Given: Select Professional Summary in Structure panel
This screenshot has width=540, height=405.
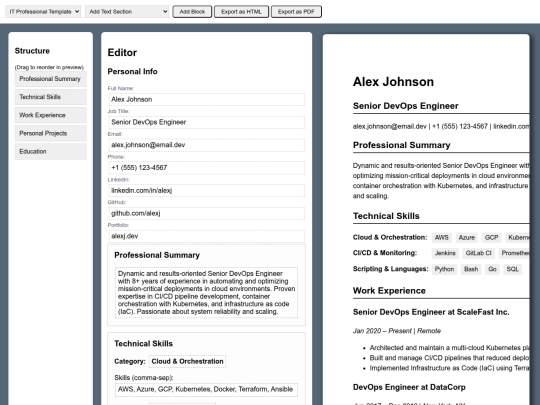Looking at the screenshot, I should pos(51,79).
